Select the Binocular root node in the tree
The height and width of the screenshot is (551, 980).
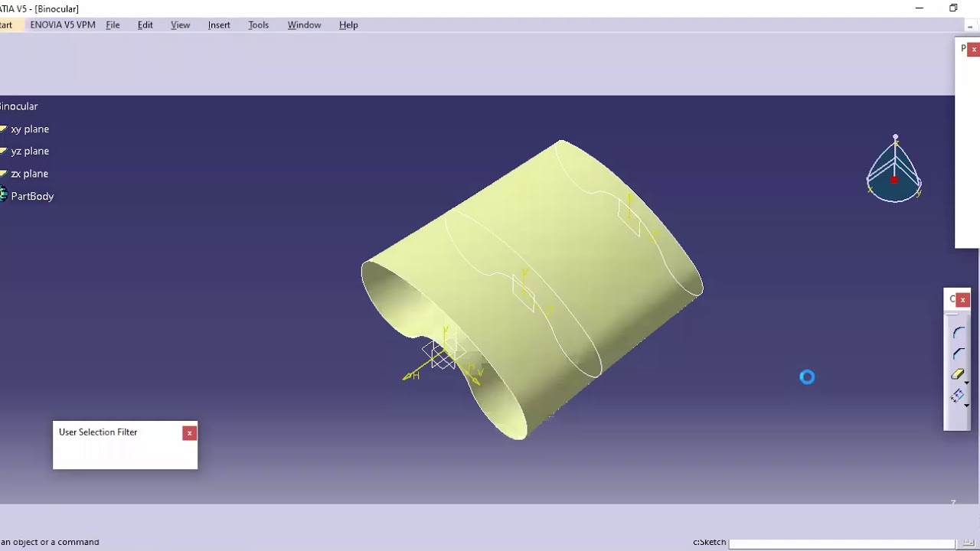click(x=19, y=106)
